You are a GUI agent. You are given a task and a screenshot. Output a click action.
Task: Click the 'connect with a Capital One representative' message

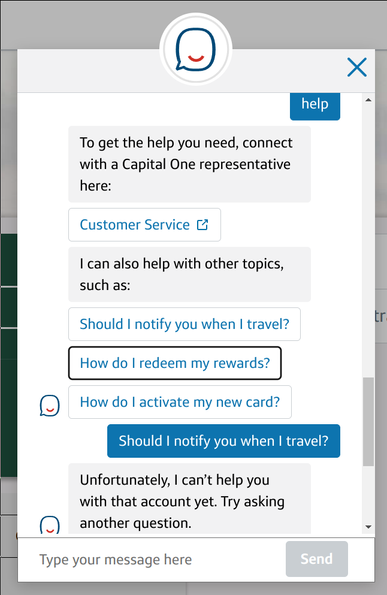pyautogui.click(x=189, y=164)
